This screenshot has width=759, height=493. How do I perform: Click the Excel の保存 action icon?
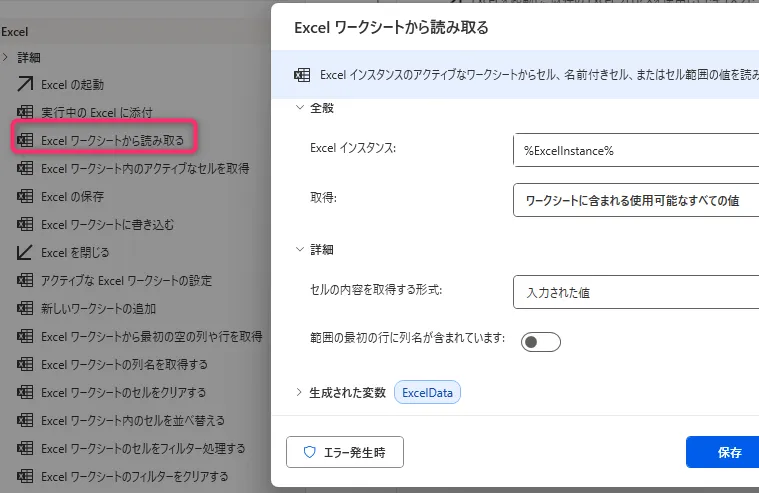(26, 197)
